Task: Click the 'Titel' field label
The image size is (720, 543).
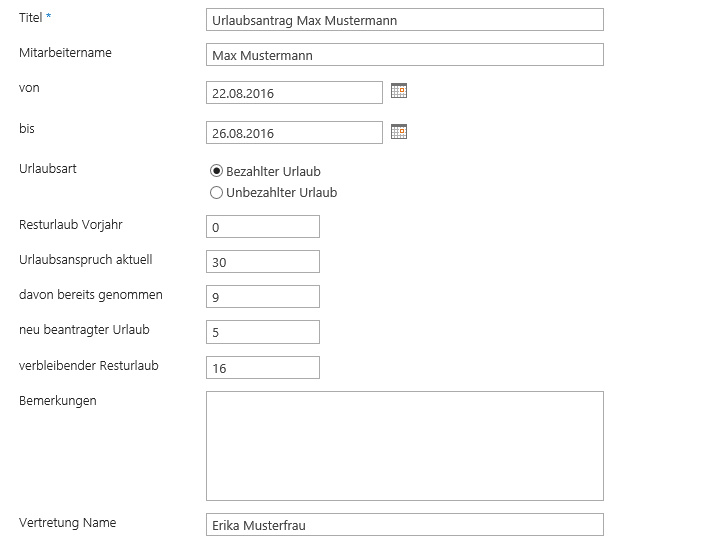Action: (x=31, y=18)
